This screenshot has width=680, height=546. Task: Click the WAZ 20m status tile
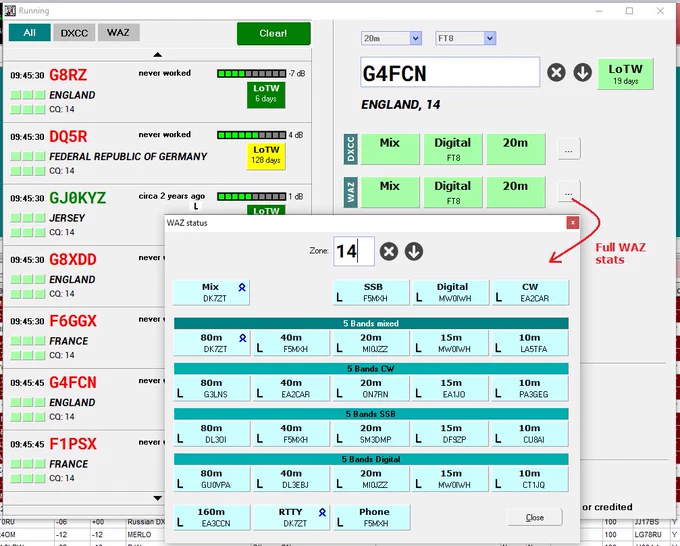pyautogui.click(x=516, y=192)
